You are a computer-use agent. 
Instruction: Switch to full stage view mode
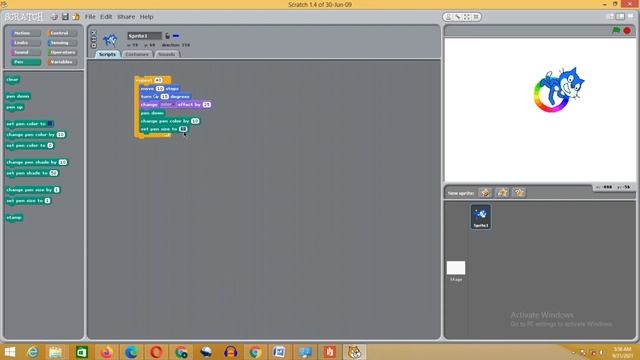click(620, 17)
